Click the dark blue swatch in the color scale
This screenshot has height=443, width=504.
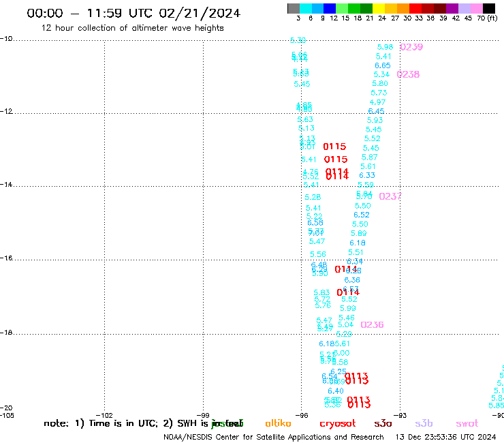(330, 8)
